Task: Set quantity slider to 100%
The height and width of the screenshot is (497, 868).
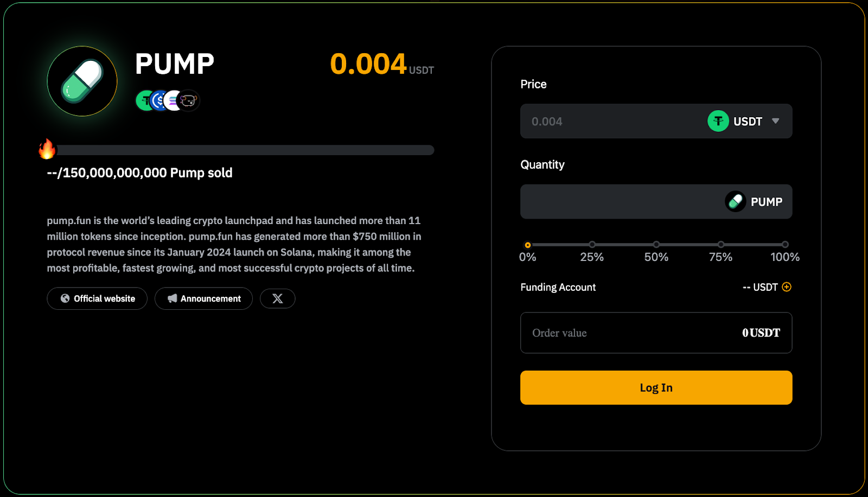Action: point(785,245)
